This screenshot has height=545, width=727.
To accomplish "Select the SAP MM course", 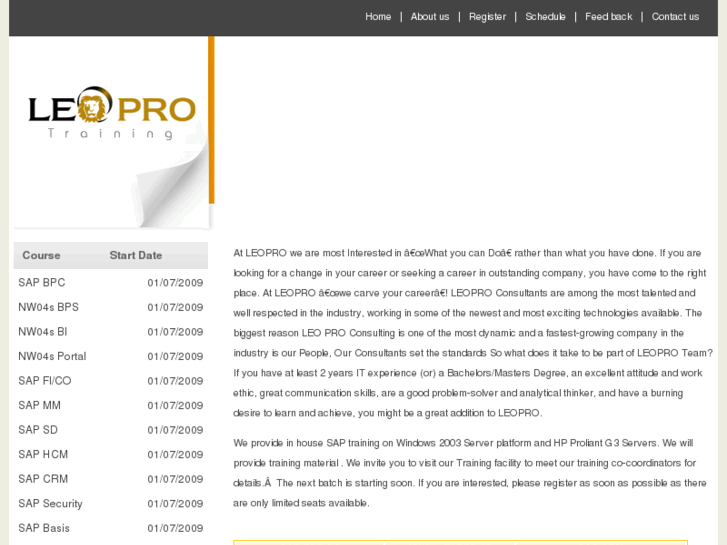I will [39, 405].
